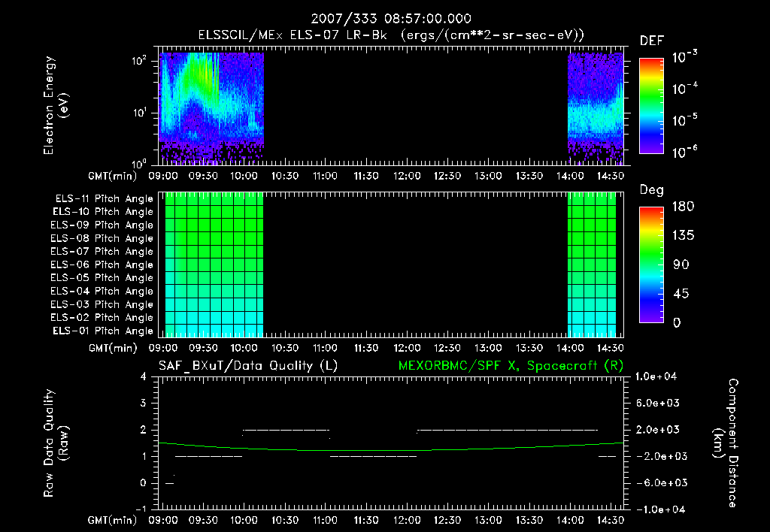The height and width of the screenshot is (532, 770).
Task: Click the green MEXORBMC/SPF X, Spacecraft legend
Action: point(511,366)
